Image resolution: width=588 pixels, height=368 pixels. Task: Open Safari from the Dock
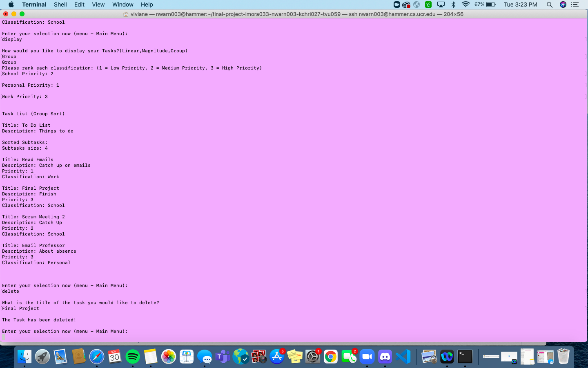coord(96,357)
